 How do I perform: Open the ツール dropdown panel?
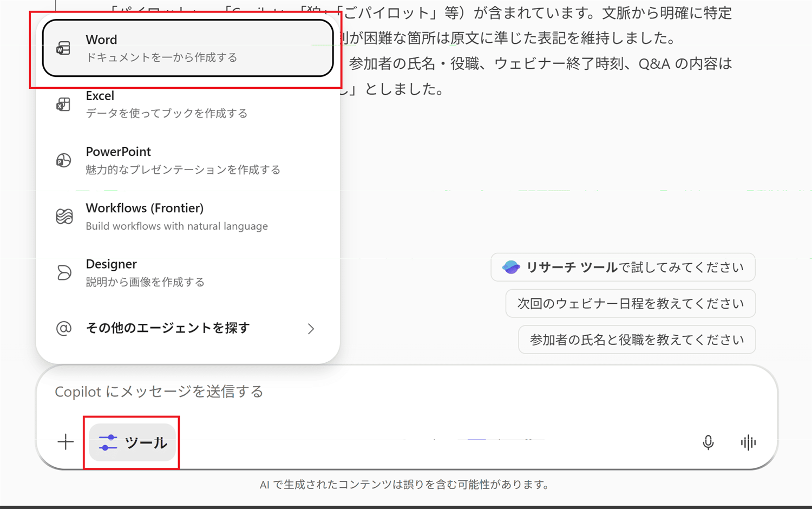(x=132, y=442)
